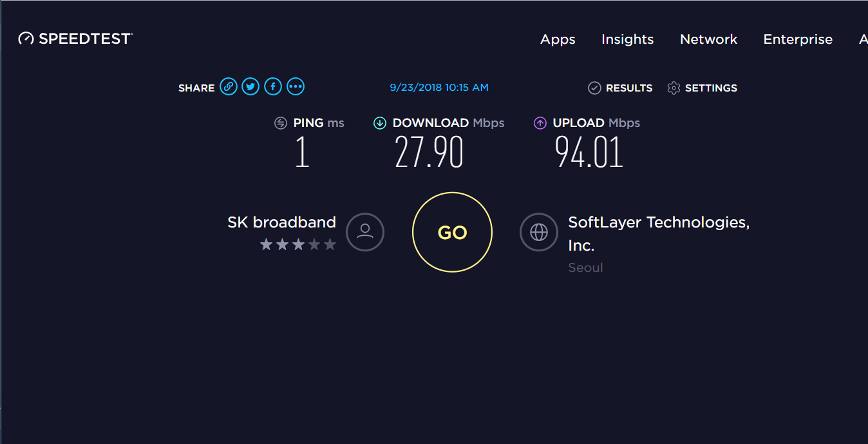The width and height of the screenshot is (868, 444).
Task: Open the Settings gear icon
Action: 674,88
